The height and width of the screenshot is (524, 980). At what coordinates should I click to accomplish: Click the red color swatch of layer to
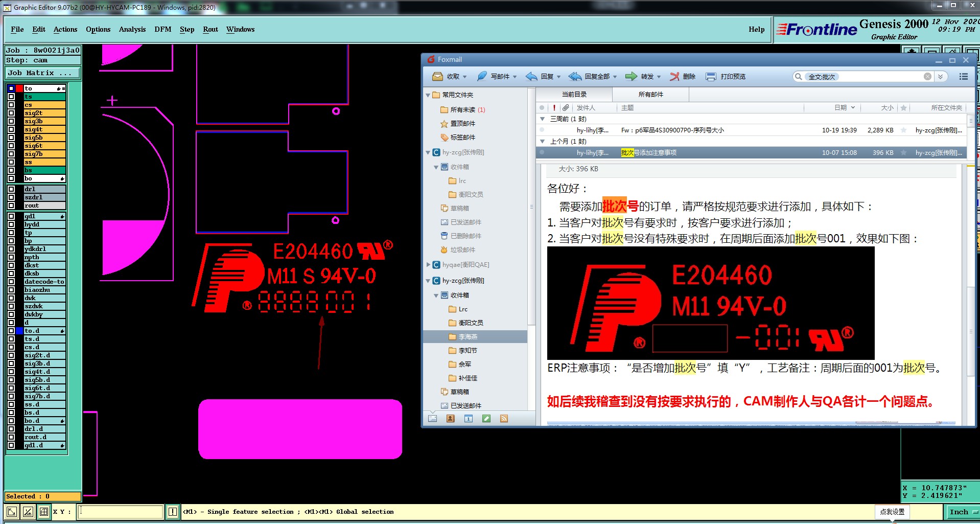click(19, 88)
